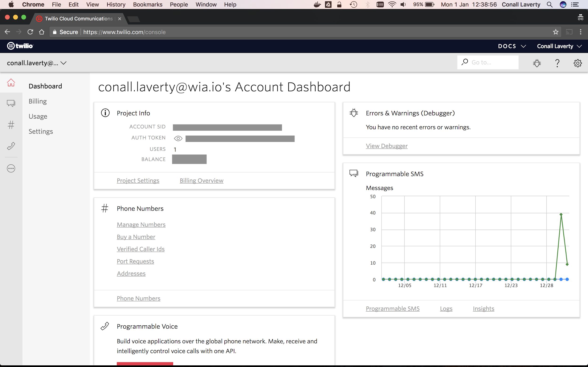The image size is (588, 367).
Task: Open the Port Requests link
Action: [x=135, y=261]
